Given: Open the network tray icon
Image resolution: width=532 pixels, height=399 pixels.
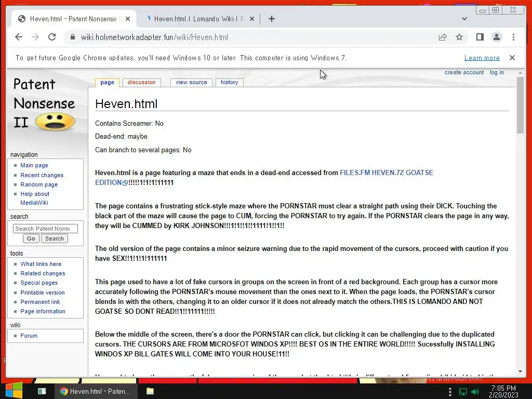Looking at the screenshot, I should pos(463,392).
